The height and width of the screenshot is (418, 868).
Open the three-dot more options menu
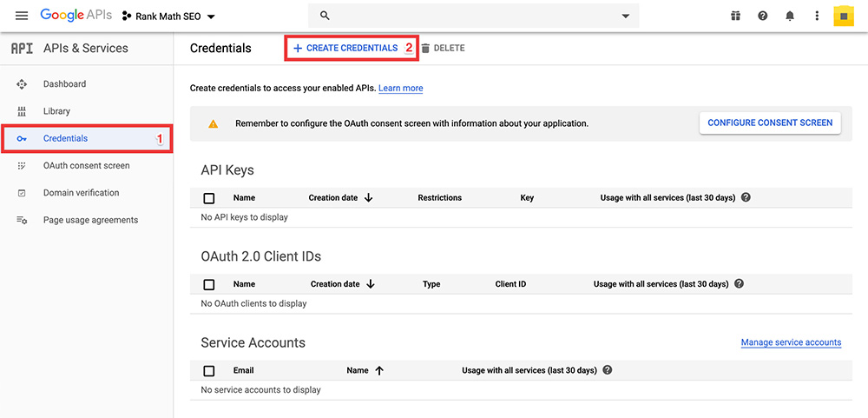pyautogui.click(x=817, y=16)
